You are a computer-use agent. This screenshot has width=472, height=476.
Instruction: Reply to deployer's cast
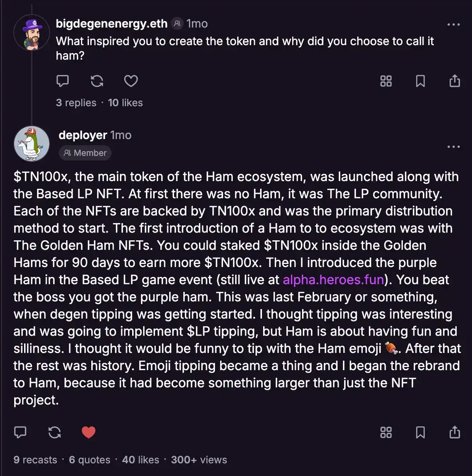pyautogui.click(x=20, y=432)
